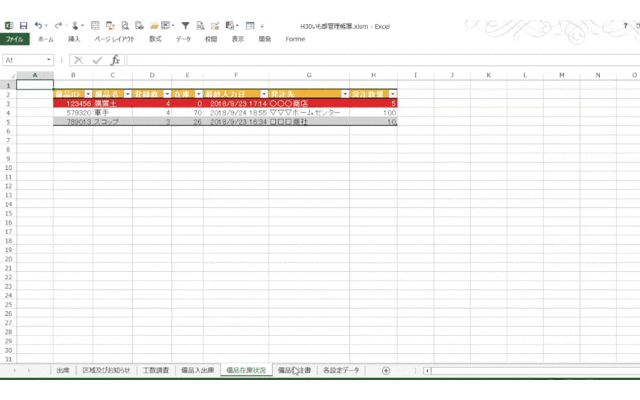Add a new sheet with plus icon

point(386,370)
